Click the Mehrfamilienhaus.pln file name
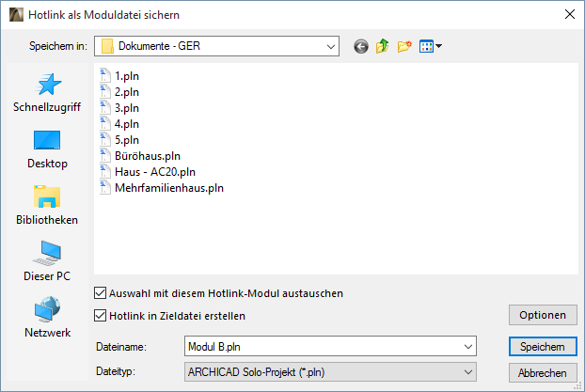585x392 pixels. coord(169,188)
